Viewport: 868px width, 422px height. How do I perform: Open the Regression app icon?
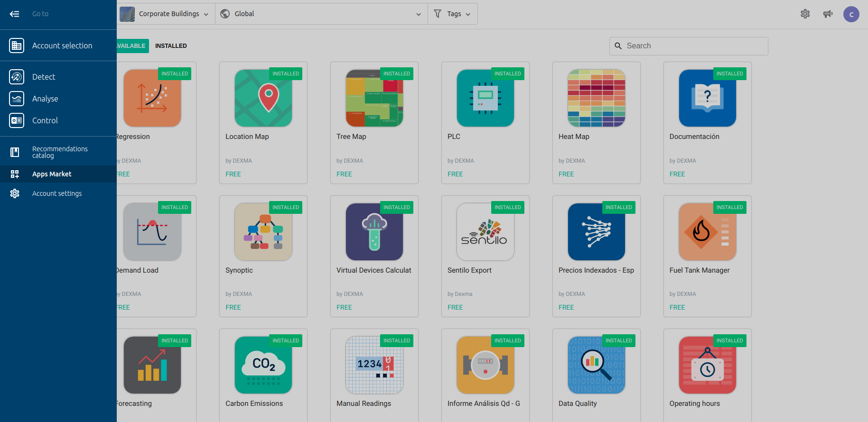[x=152, y=98]
